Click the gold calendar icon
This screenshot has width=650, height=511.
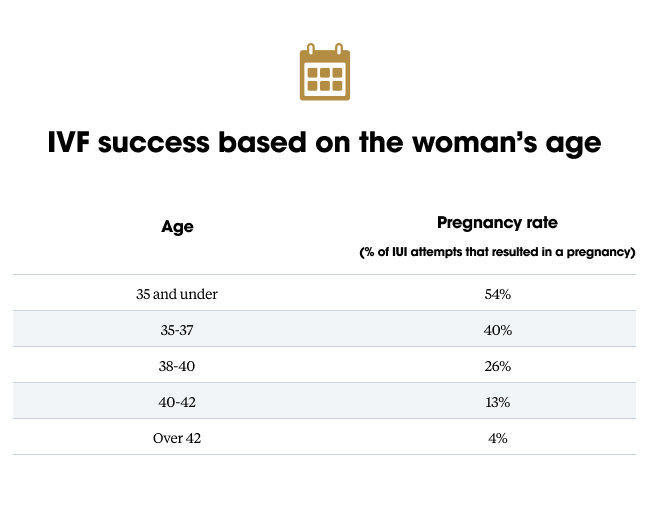click(325, 72)
